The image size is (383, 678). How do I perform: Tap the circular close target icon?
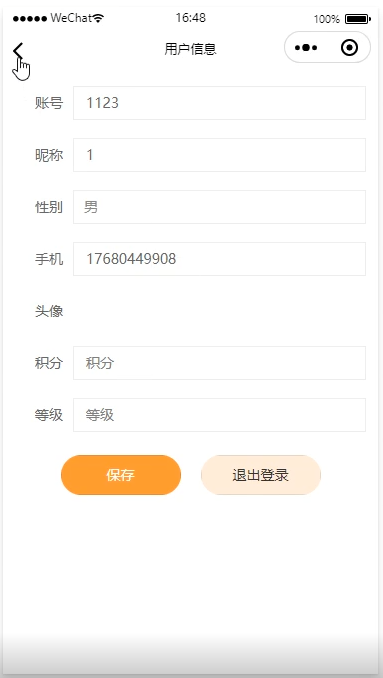[x=349, y=48]
